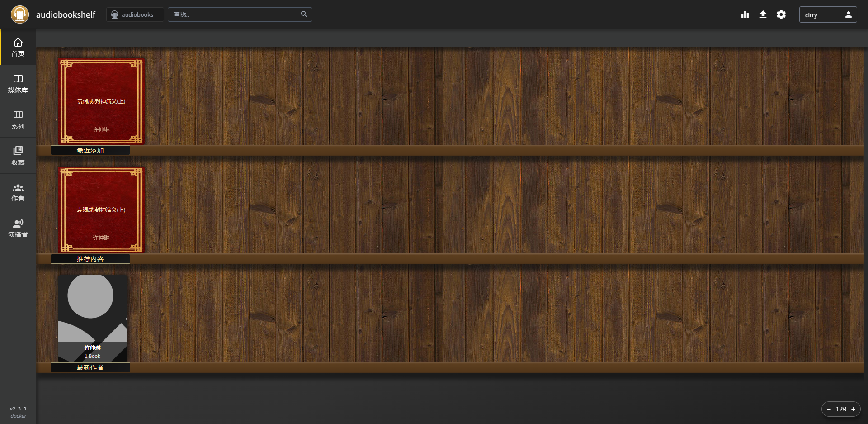
Task: Open settings via the gear icon
Action: point(781,14)
